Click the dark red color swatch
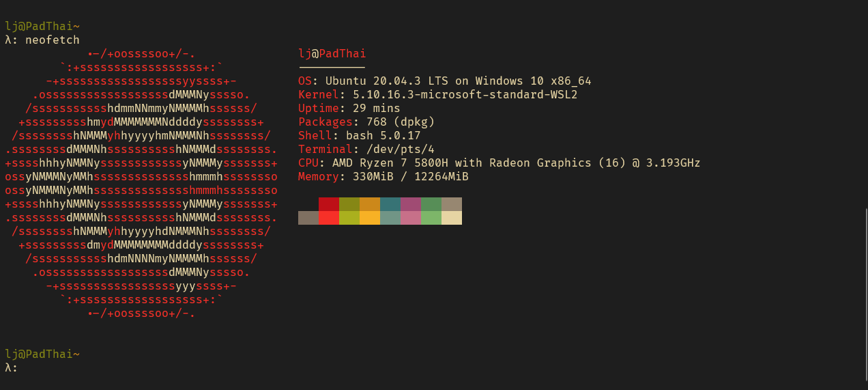This screenshot has height=390, width=868. point(329,204)
